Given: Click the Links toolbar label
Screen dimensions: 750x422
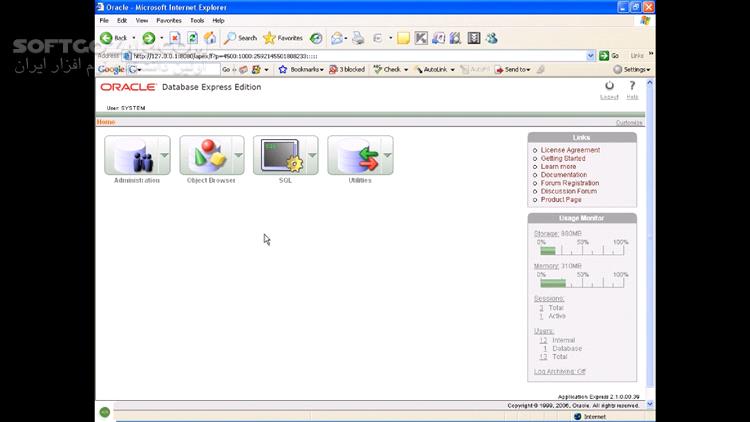Looking at the screenshot, I should (x=637, y=56).
